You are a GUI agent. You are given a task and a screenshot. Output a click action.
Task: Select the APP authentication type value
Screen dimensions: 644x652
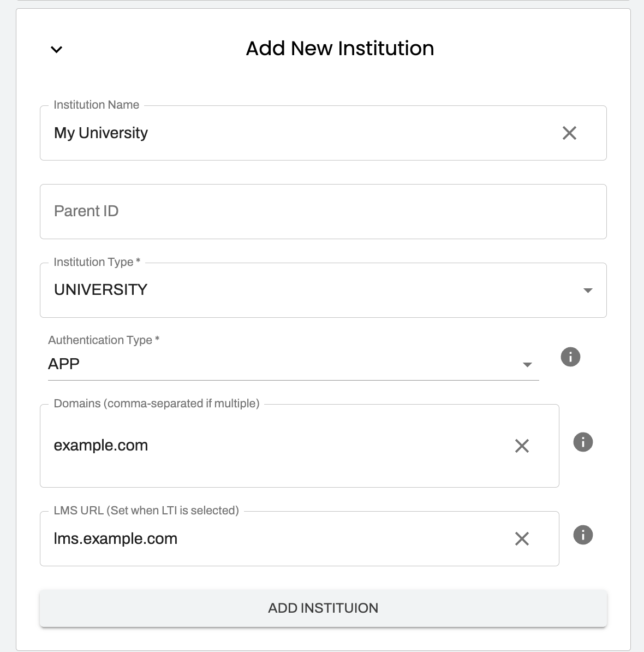pyautogui.click(x=63, y=364)
